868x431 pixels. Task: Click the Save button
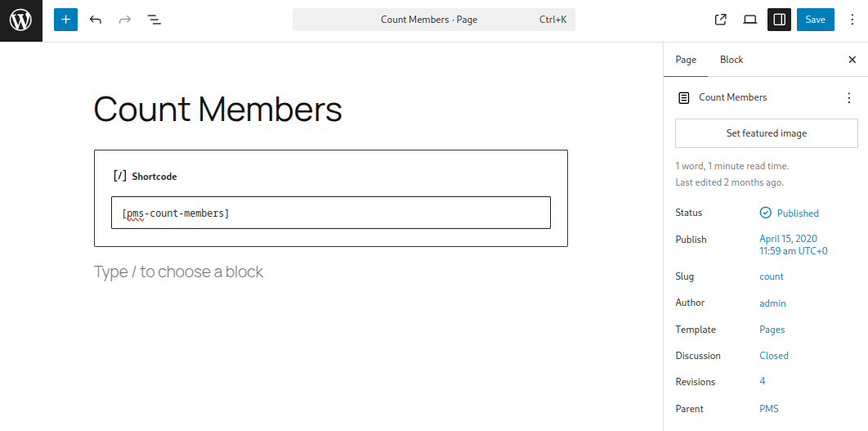[x=816, y=20]
